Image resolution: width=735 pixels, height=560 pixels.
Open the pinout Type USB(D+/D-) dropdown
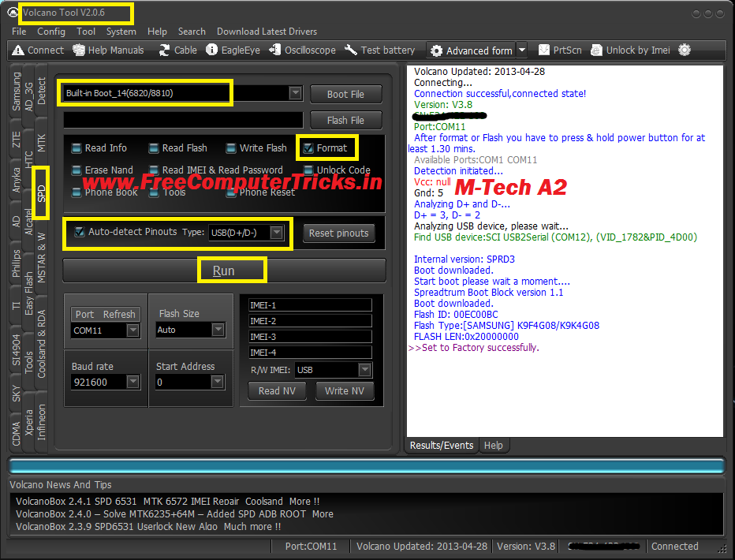pos(277,233)
